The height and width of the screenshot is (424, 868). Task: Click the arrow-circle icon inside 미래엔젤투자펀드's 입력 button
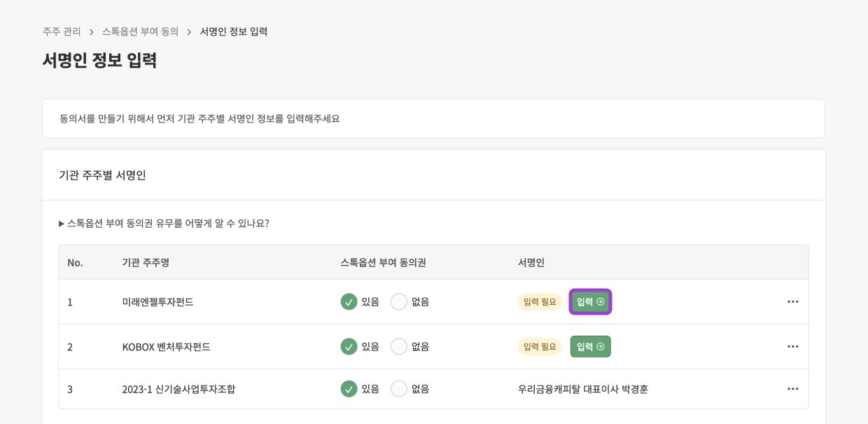tap(599, 301)
